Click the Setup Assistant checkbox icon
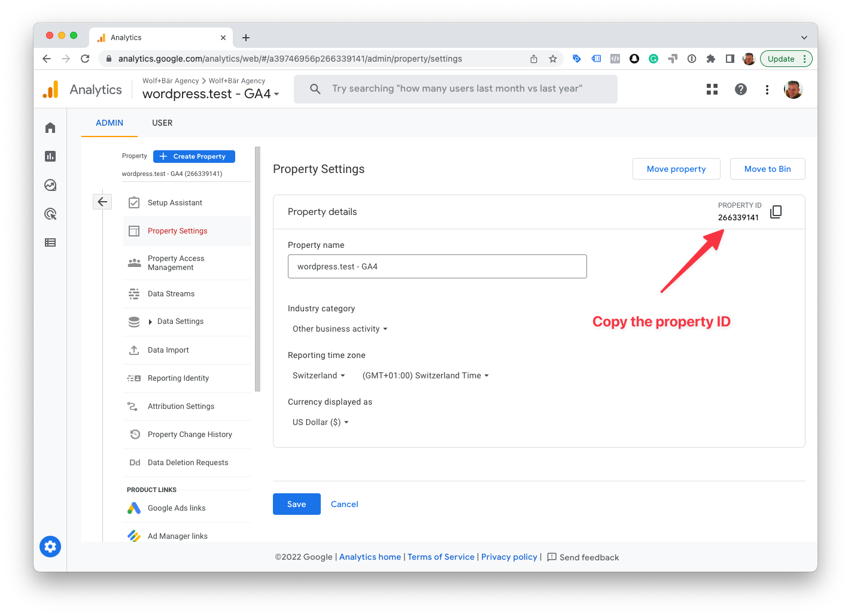 [x=134, y=203]
